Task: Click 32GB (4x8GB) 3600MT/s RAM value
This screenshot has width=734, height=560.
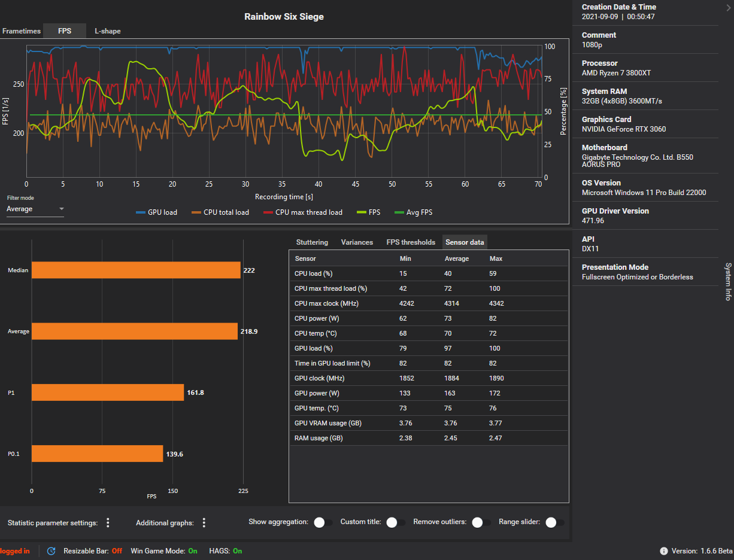Action: (x=622, y=101)
